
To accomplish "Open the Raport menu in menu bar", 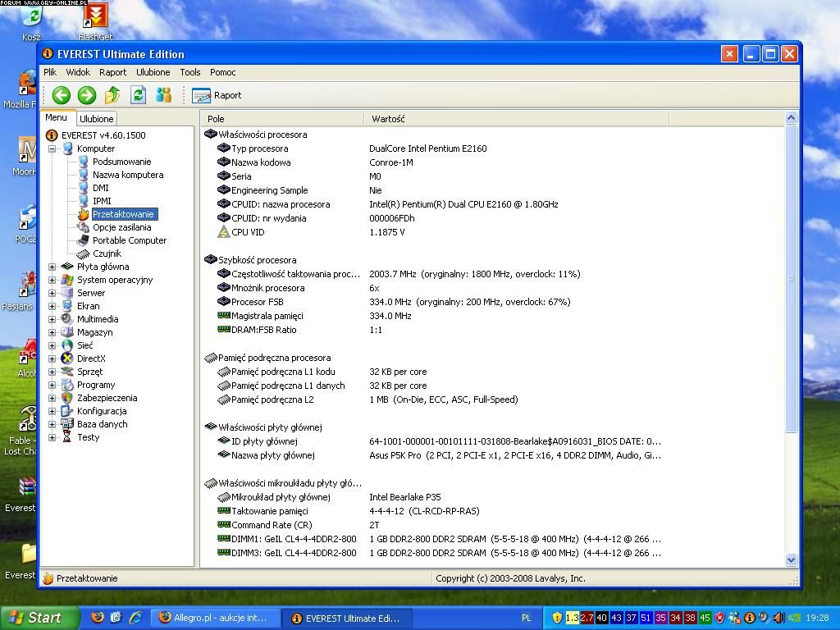I will (112, 72).
